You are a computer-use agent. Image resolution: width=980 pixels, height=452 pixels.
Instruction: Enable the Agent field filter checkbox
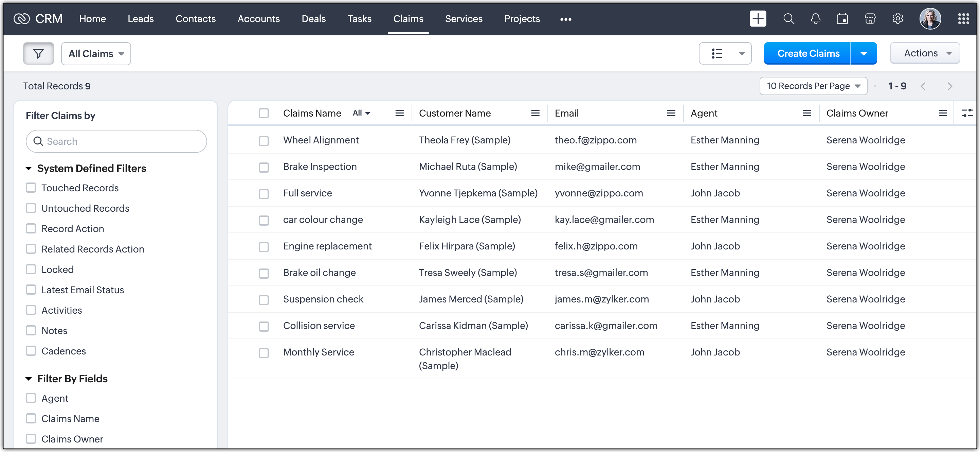point(31,398)
